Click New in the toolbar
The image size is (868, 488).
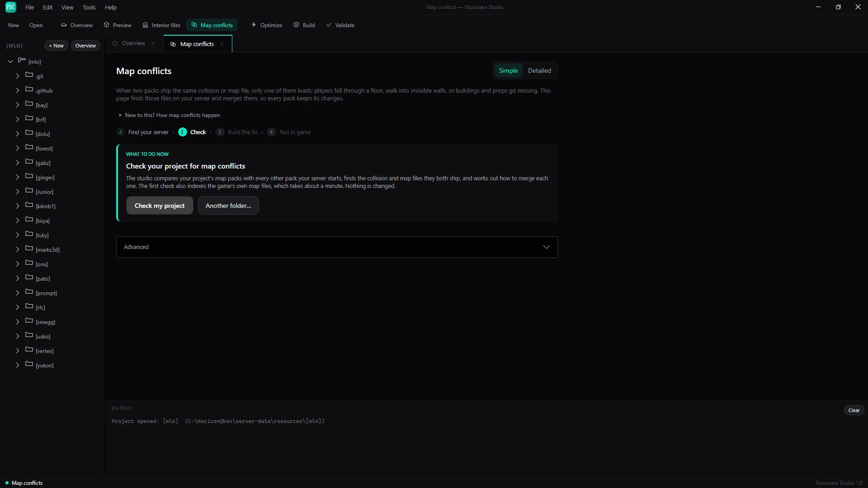[x=14, y=25]
